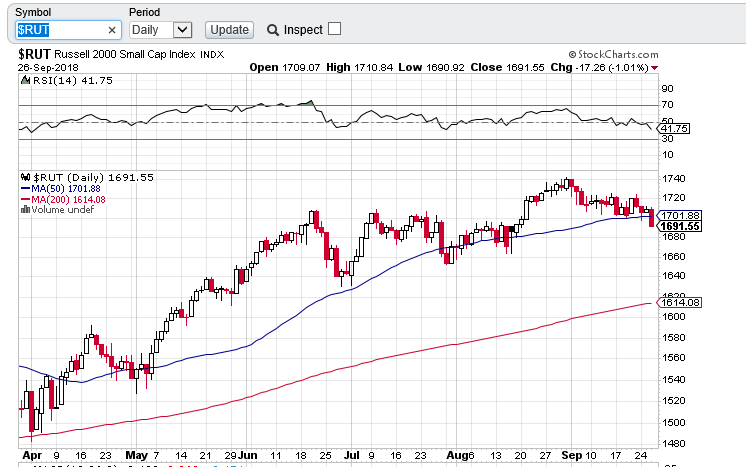Click the $RUT (Daily) candlestick legend icon
Image resolution: width=746 pixels, height=467 pixels.
click(x=25, y=177)
